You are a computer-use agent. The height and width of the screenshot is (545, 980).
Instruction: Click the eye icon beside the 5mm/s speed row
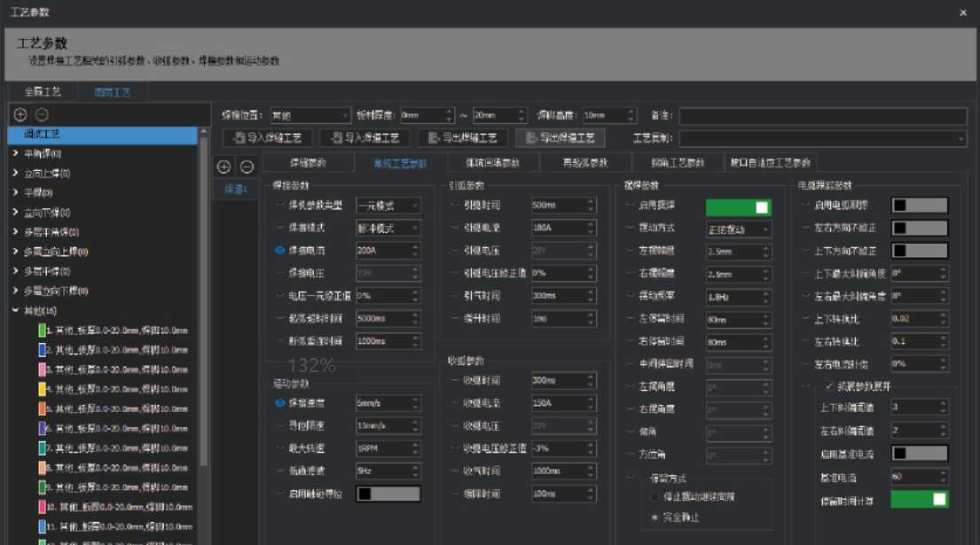(x=280, y=403)
